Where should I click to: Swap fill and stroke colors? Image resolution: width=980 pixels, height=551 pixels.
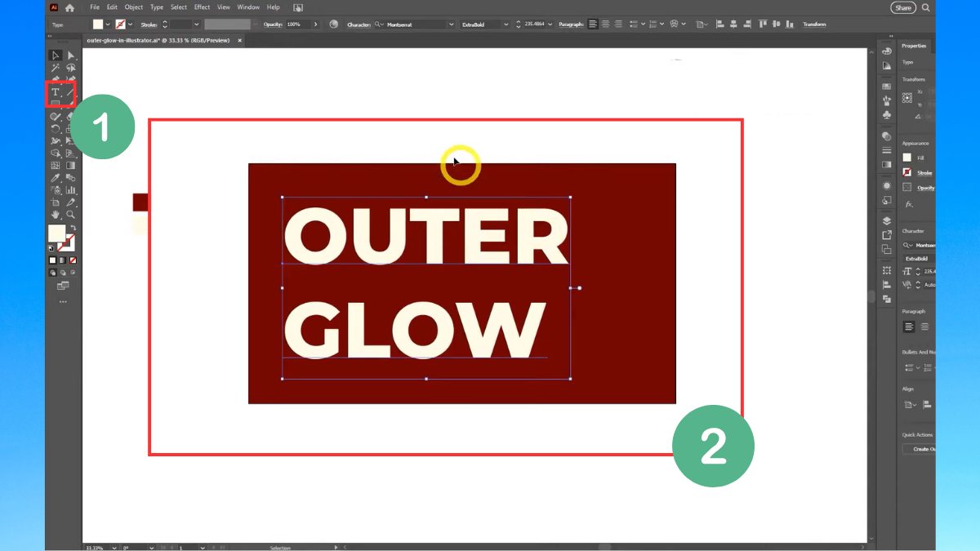[x=72, y=228]
